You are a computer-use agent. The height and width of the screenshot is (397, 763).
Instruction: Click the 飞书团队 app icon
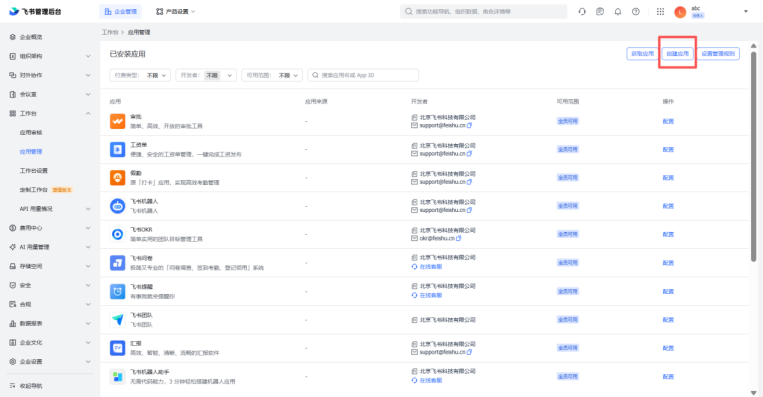[x=117, y=320]
